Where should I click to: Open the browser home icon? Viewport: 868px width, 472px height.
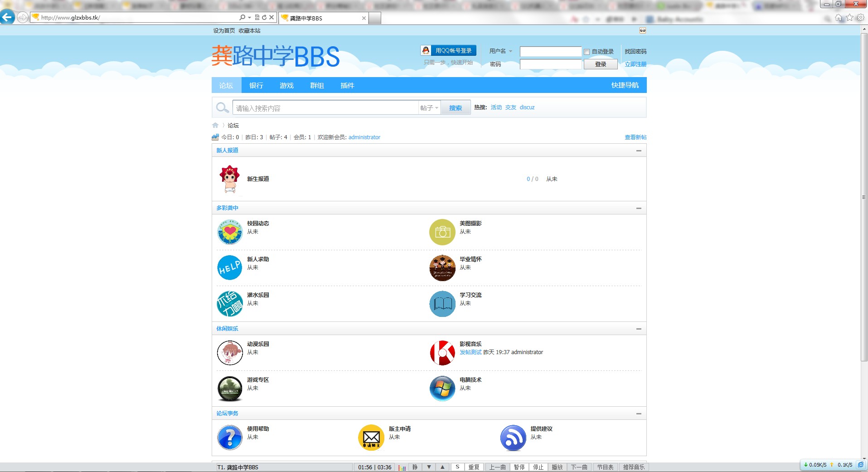point(839,18)
